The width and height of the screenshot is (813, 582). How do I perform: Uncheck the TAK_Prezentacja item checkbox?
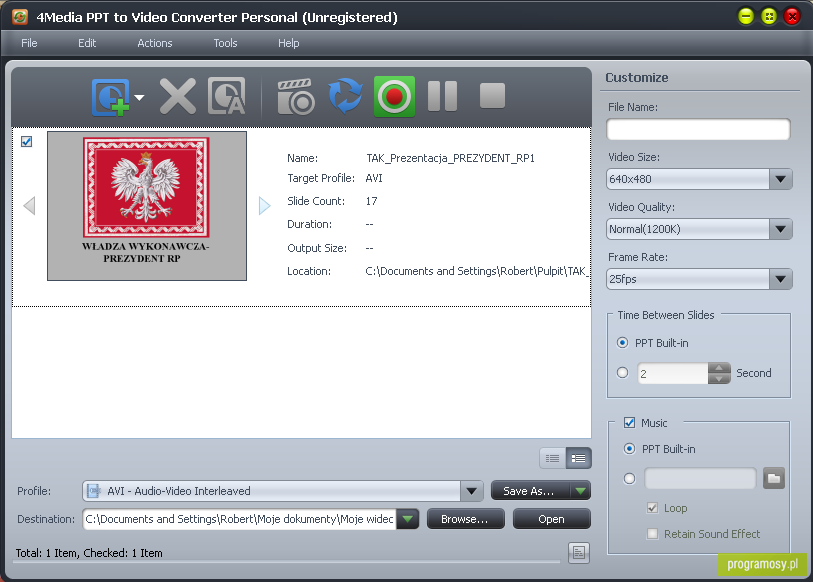point(26,142)
